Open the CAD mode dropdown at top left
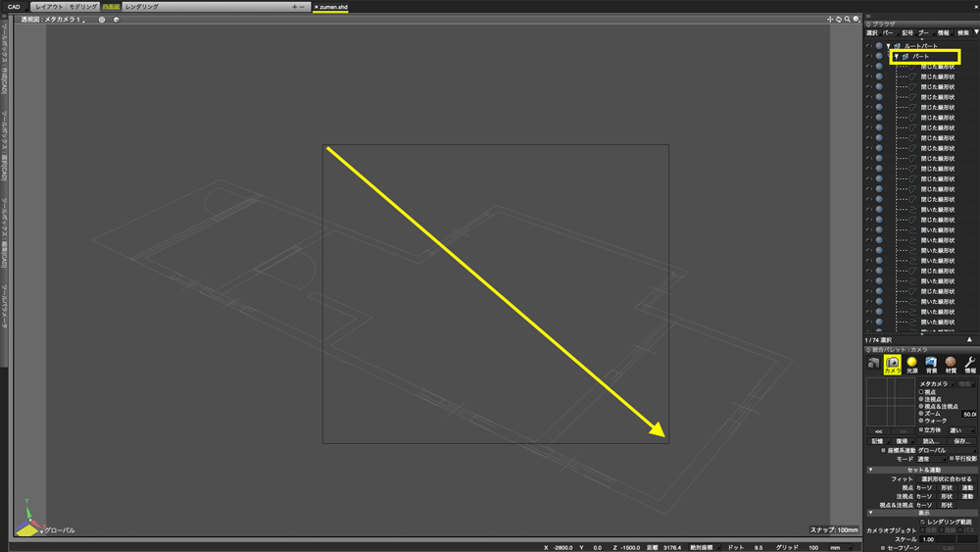This screenshot has width=980, height=552. [x=15, y=7]
